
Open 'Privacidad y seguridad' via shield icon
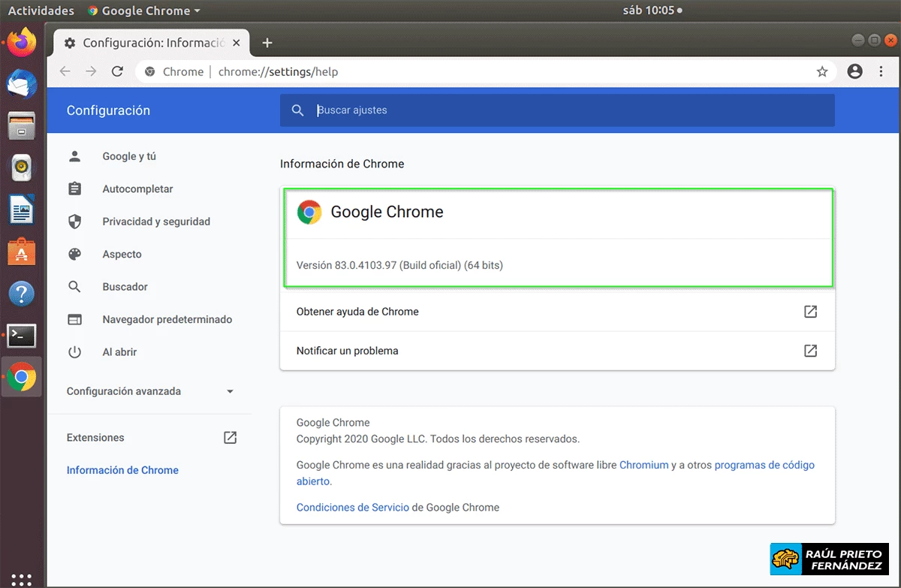[75, 222]
